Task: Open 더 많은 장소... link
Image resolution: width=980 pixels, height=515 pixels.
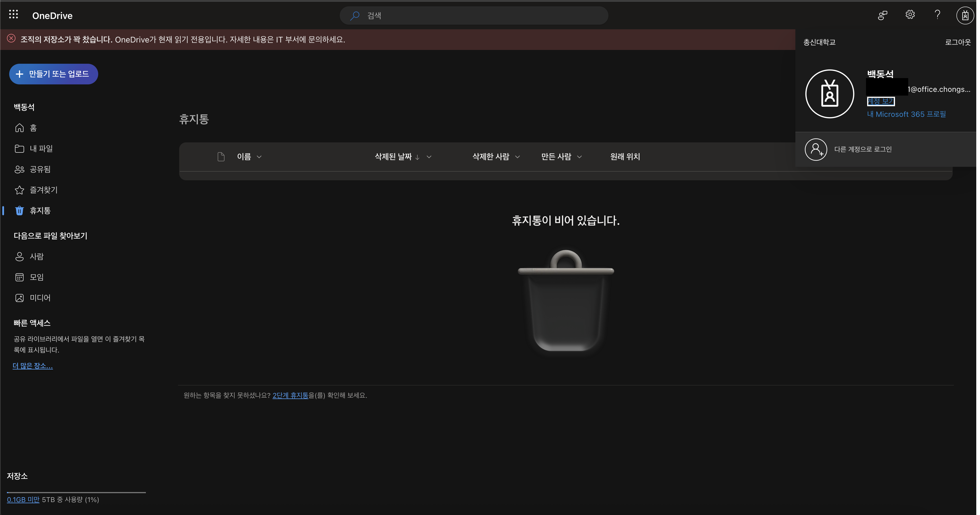Action: 33,365
